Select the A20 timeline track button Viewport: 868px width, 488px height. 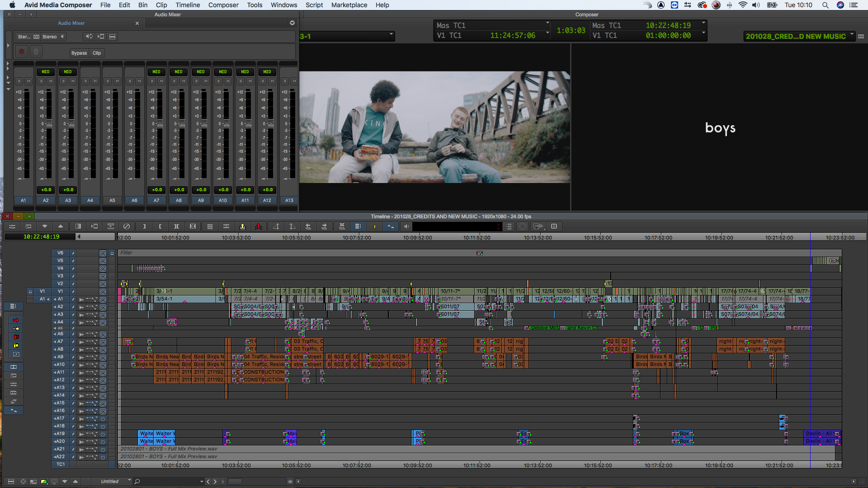[x=60, y=441]
